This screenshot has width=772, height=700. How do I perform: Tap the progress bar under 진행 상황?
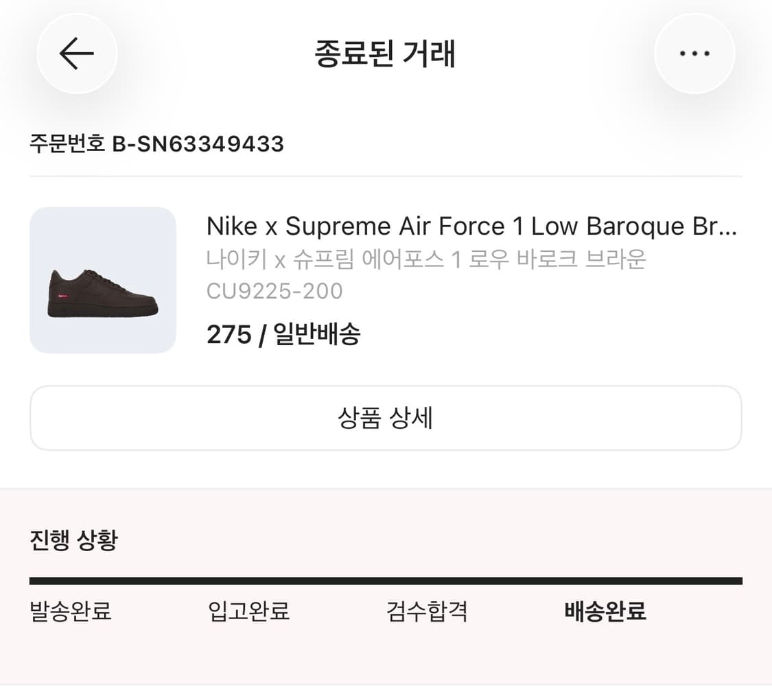[386, 580]
